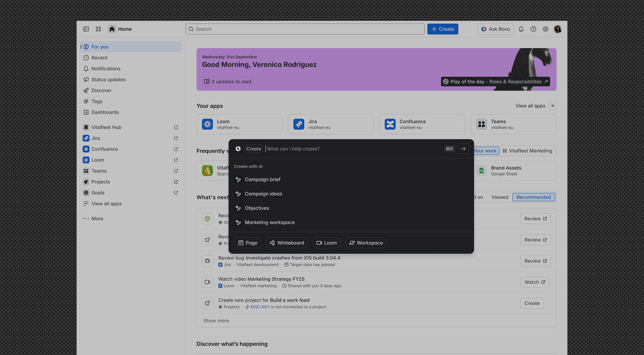Select Marketing workspace AI suggestion
Screen dimensions: 644x355
[351, 222]
